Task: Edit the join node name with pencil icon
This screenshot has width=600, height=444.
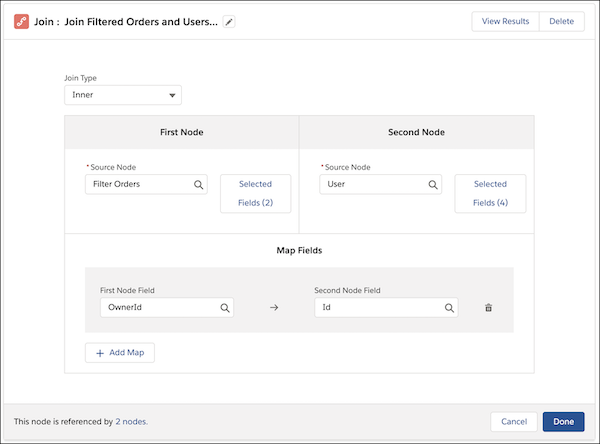Action: coord(229,22)
